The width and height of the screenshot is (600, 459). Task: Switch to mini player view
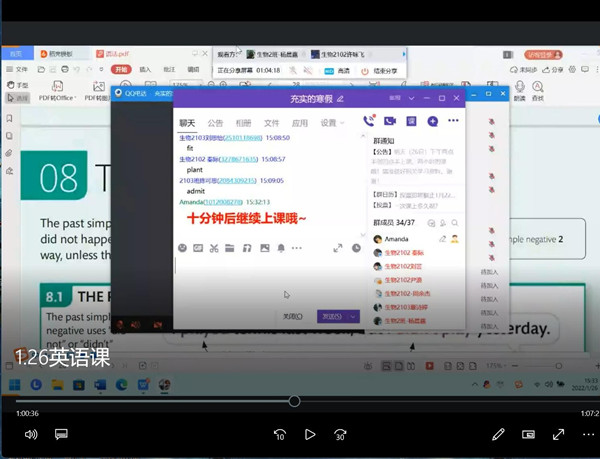pos(528,434)
